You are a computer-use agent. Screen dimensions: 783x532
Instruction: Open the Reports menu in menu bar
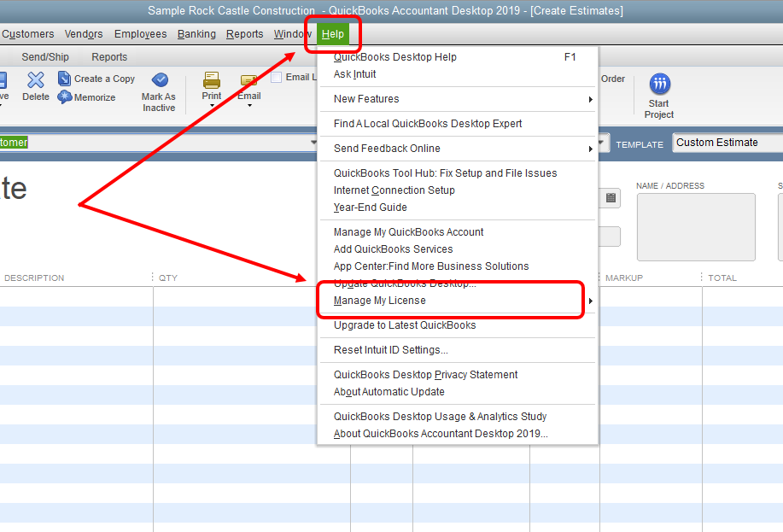[244, 34]
